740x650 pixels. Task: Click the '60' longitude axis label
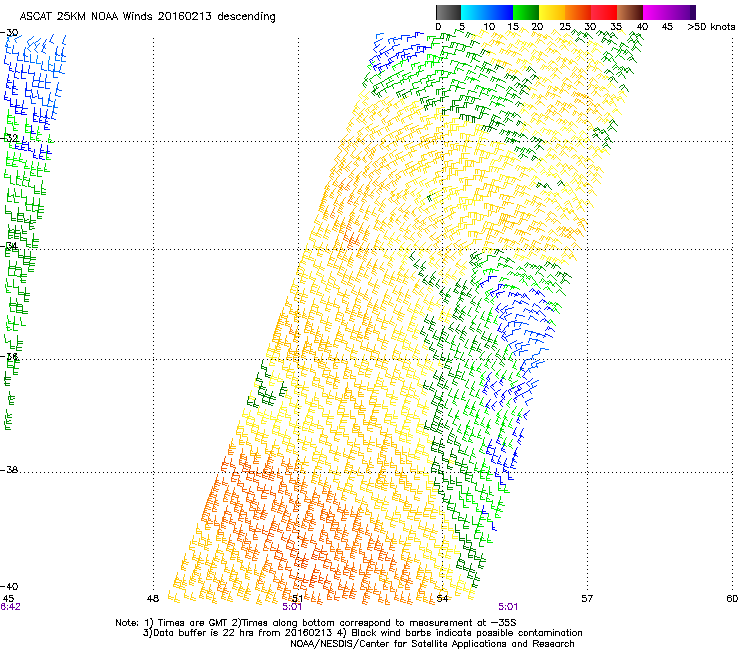(732, 599)
